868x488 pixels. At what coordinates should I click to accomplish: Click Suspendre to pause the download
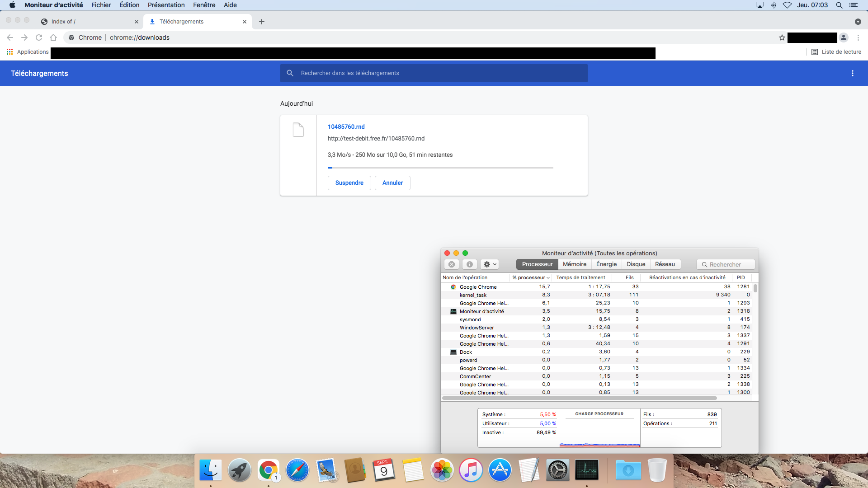tap(349, 183)
